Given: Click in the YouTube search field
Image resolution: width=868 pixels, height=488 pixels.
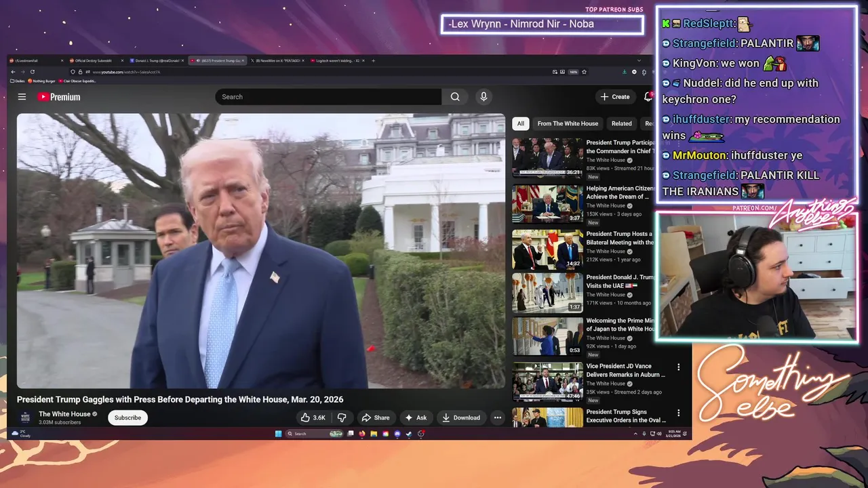Looking at the screenshot, I should point(328,97).
